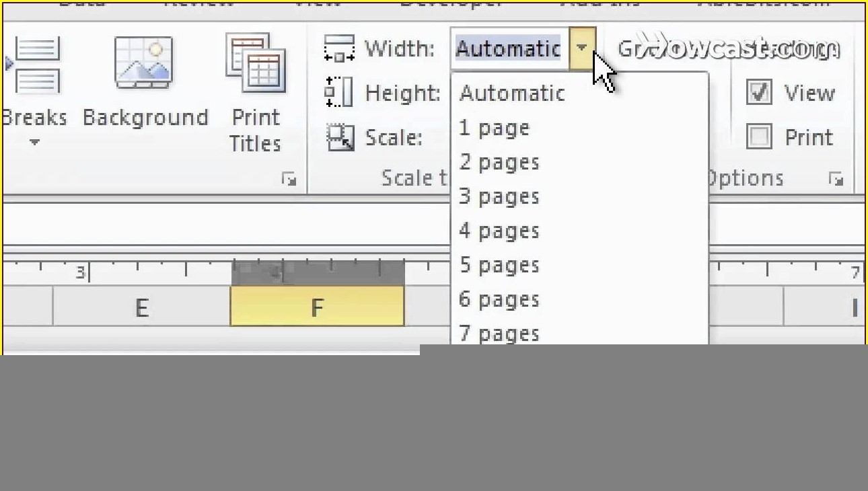
Task: Open the Sheet Options dialog launcher
Action: 836,179
